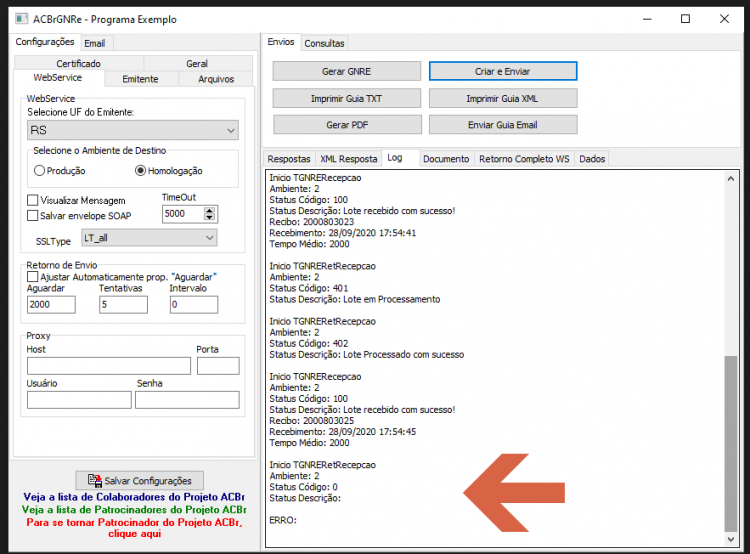
Task: Open the Respostas tab
Action: tap(289, 159)
